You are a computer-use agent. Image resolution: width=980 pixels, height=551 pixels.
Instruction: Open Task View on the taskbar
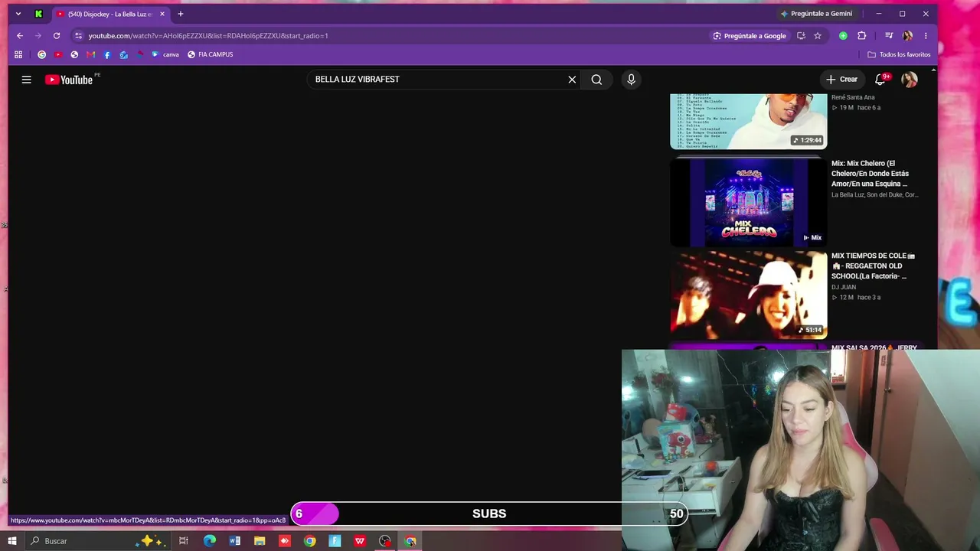point(184,541)
